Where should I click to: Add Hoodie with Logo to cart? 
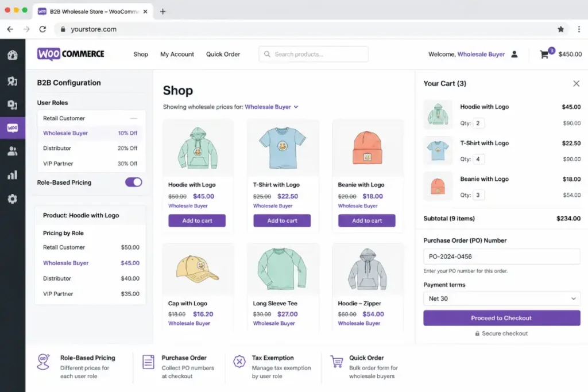tap(197, 221)
